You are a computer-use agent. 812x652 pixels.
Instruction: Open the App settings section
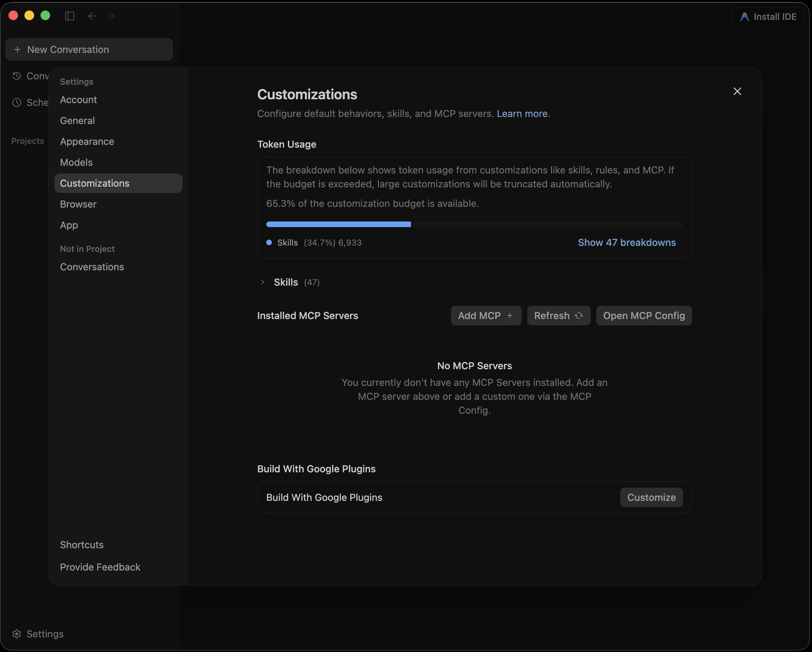(x=118, y=225)
